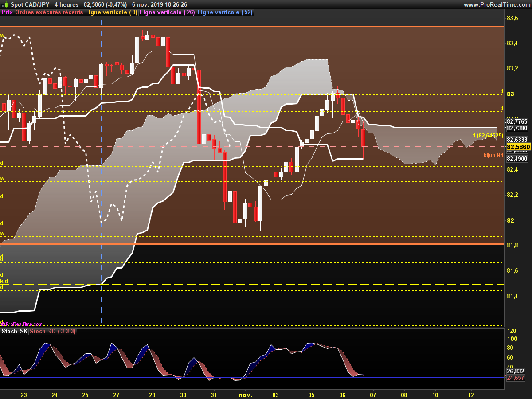Viewport: 532px width, 399px height.
Task: Select the Ordres exécutés récents label
Action: pyautogui.click(x=49, y=12)
